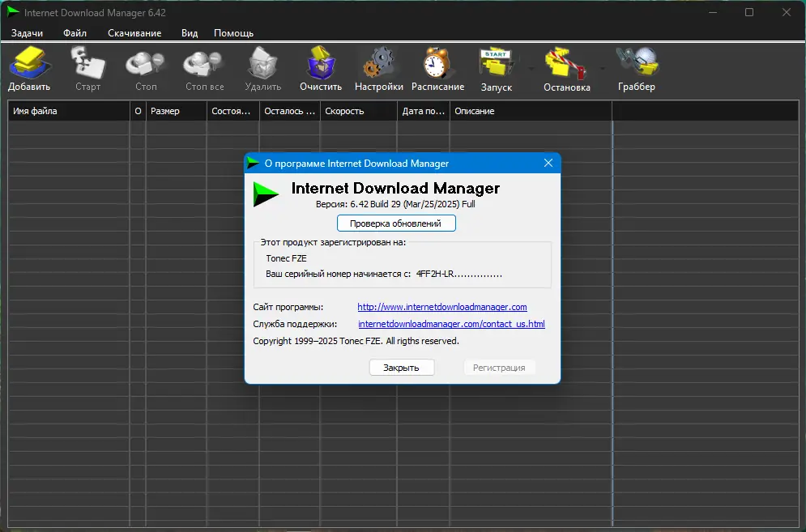
Task: Click the О column header
Action: point(138,111)
